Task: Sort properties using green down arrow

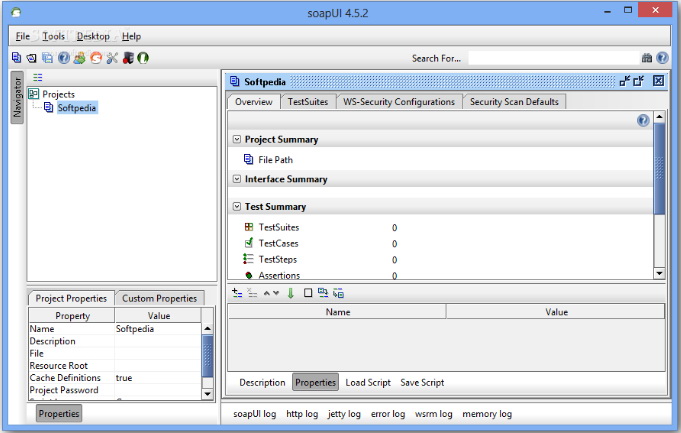Action: pyautogui.click(x=291, y=293)
